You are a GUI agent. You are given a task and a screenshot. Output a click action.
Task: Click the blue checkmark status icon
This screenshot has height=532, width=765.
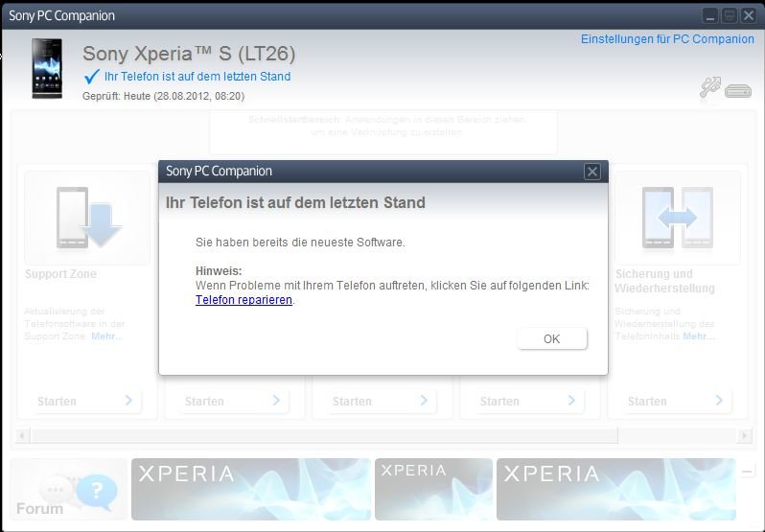(91, 76)
